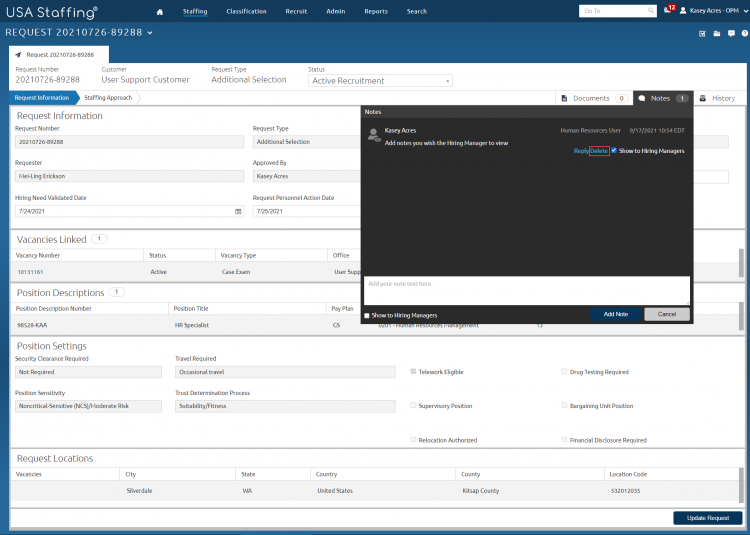Open the folder icon in header toolbar

tap(717, 33)
